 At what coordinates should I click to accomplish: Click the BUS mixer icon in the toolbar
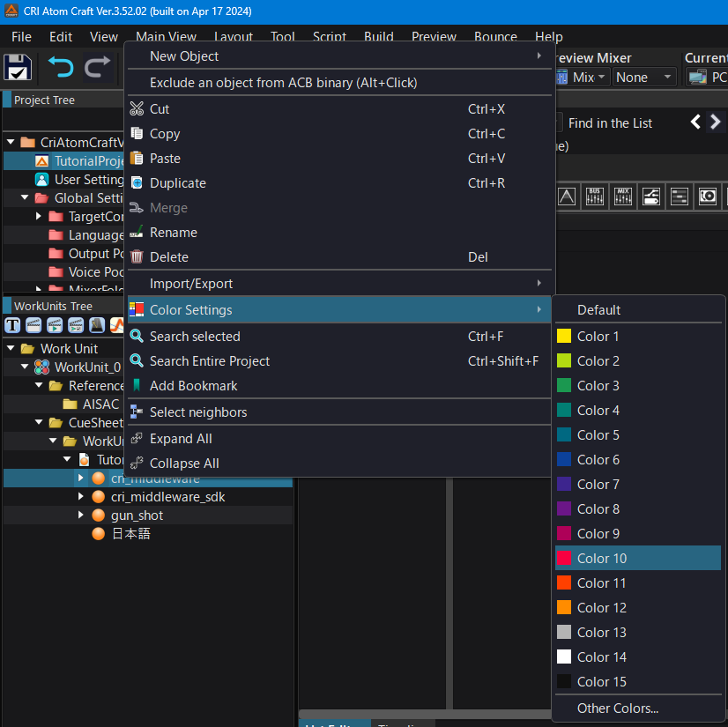coord(595,197)
